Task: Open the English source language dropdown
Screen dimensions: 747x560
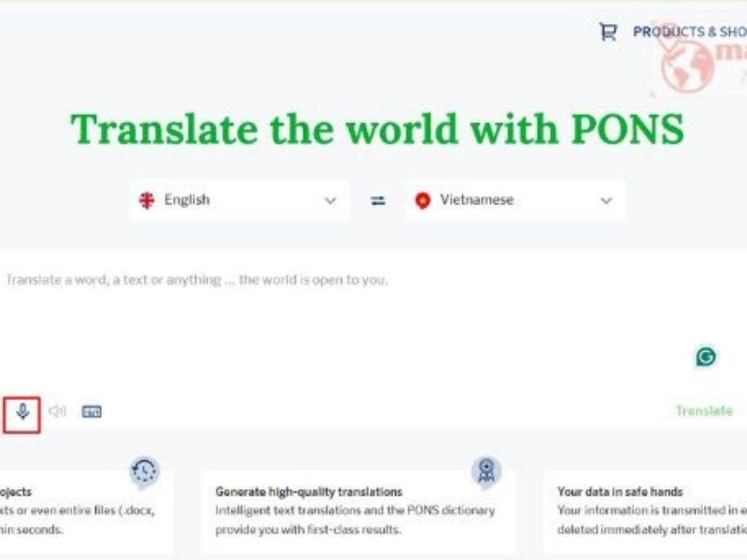Action: pyautogui.click(x=240, y=201)
